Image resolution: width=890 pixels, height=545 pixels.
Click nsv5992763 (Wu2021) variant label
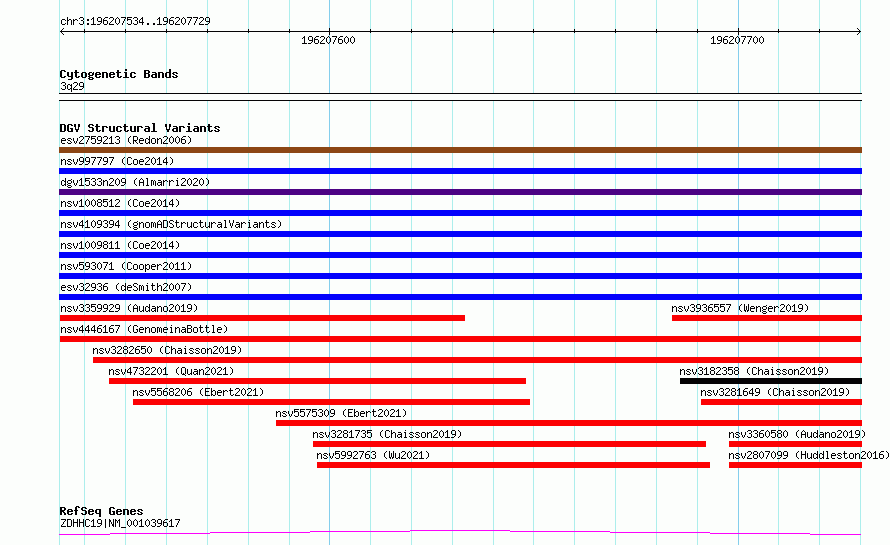pyautogui.click(x=373, y=455)
